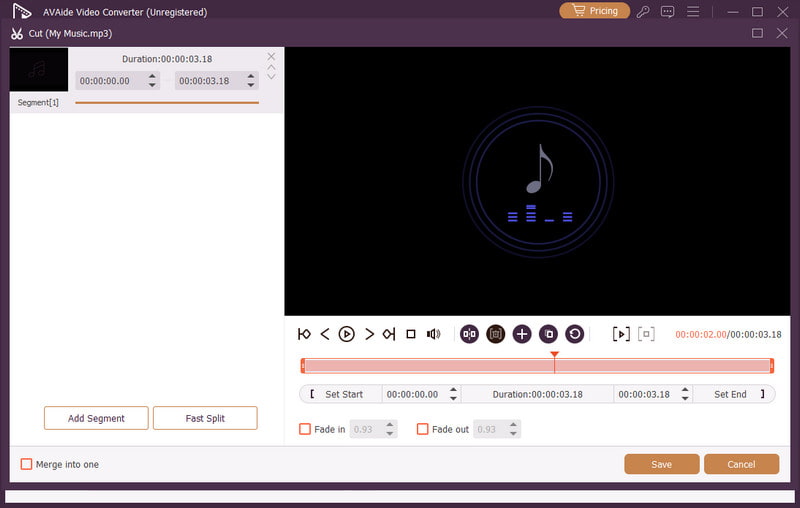Screen dimensions: 800x508
Task: Enable the Merge into one checkbox
Action: [26, 464]
